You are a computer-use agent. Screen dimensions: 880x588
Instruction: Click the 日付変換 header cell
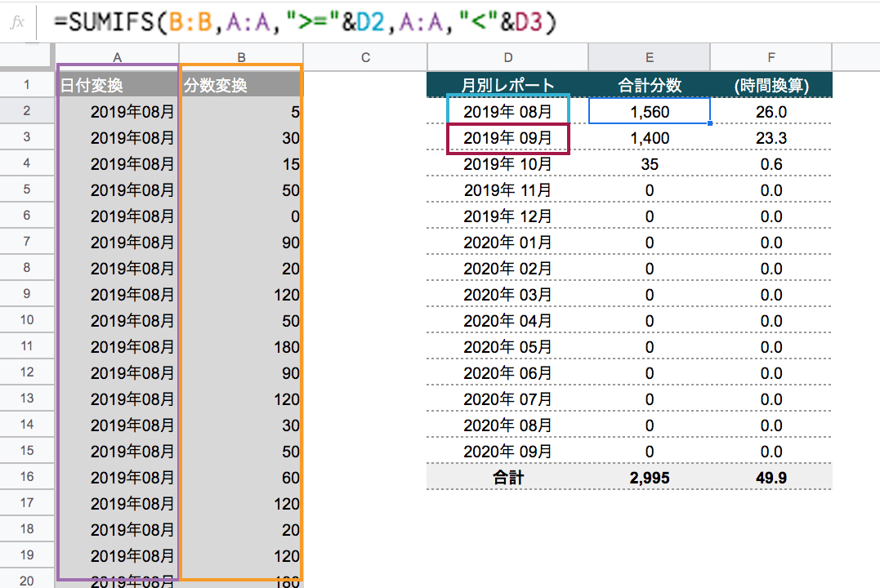click(117, 85)
